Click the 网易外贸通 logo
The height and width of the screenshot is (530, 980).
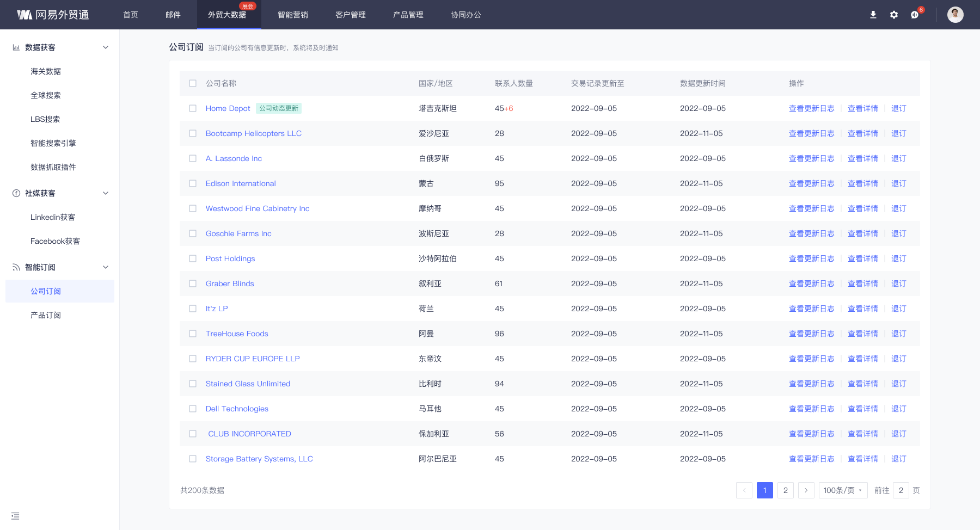pyautogui.click(x=53, y=15)
